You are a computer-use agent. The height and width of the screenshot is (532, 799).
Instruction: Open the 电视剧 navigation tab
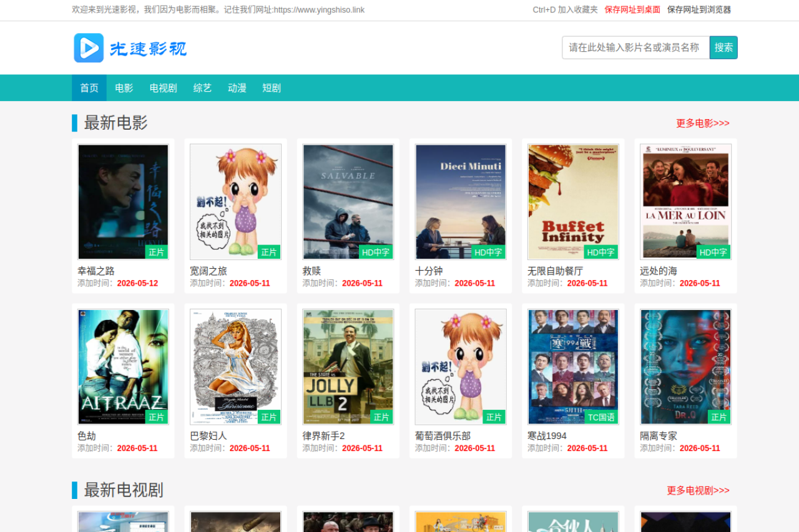point(163,88)
